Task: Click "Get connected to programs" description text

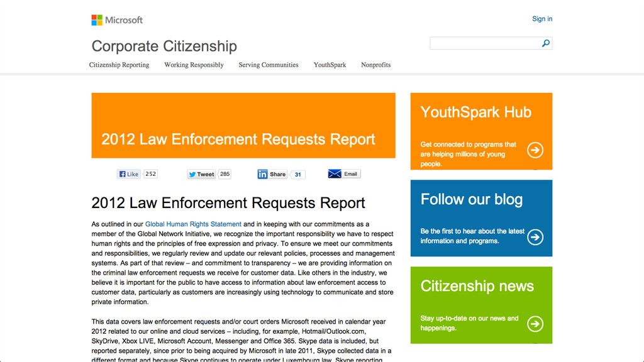Action: coord(468,155)
